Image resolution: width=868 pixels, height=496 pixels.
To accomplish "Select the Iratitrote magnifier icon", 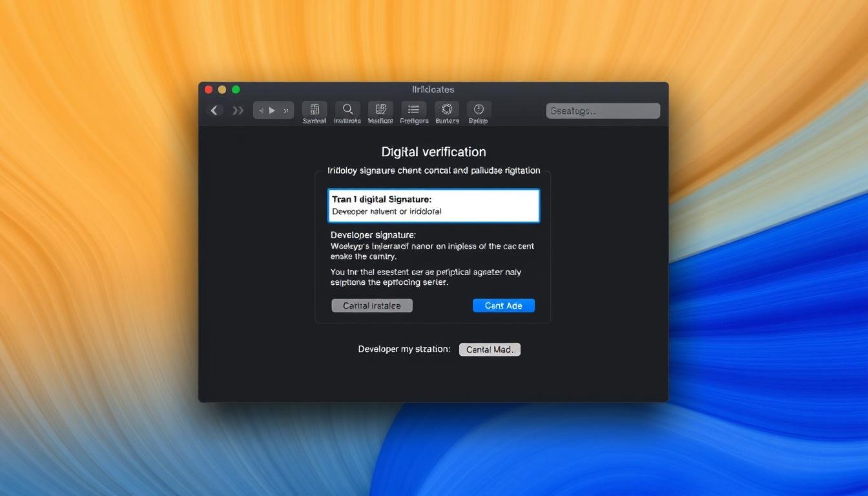I will [x=347, y=110].
